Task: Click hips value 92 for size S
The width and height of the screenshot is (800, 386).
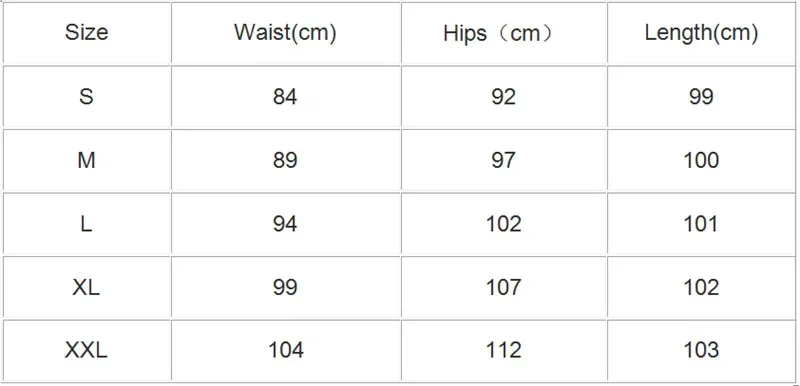Action: (504, 96)
